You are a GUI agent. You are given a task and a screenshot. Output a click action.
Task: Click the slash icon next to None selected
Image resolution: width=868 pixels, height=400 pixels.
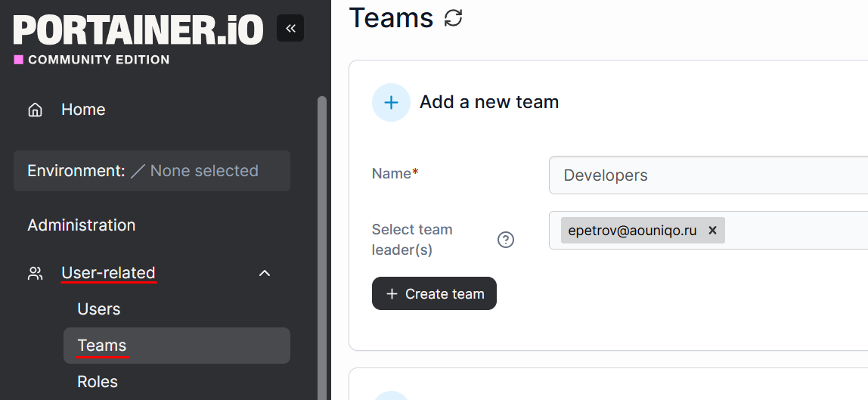coord(138,171)
